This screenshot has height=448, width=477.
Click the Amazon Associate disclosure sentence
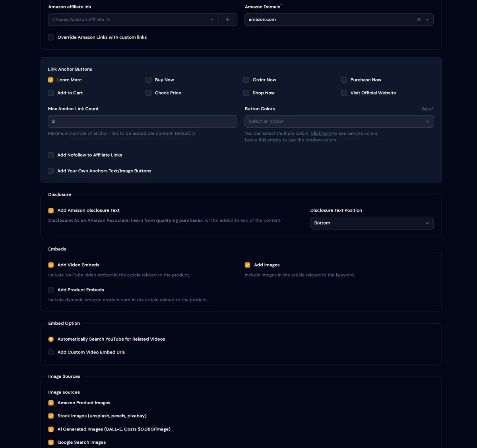click(x=126, y=221)
